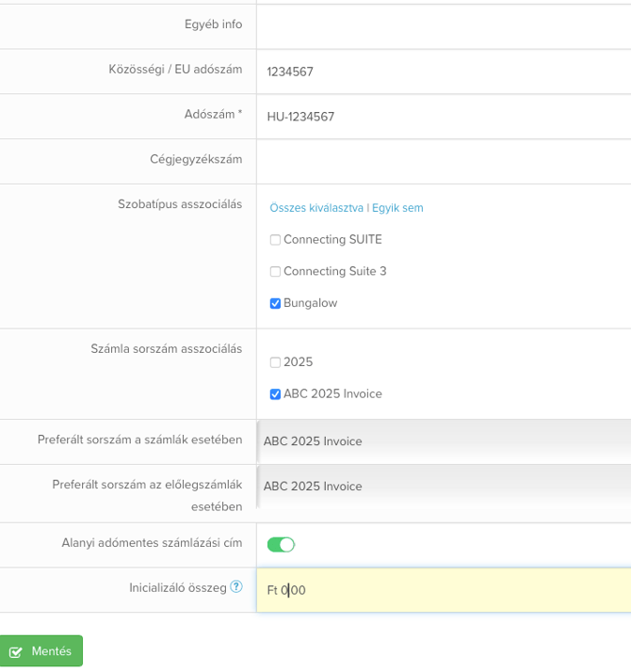Focus the Egyéb info text field

pos(443,25)
